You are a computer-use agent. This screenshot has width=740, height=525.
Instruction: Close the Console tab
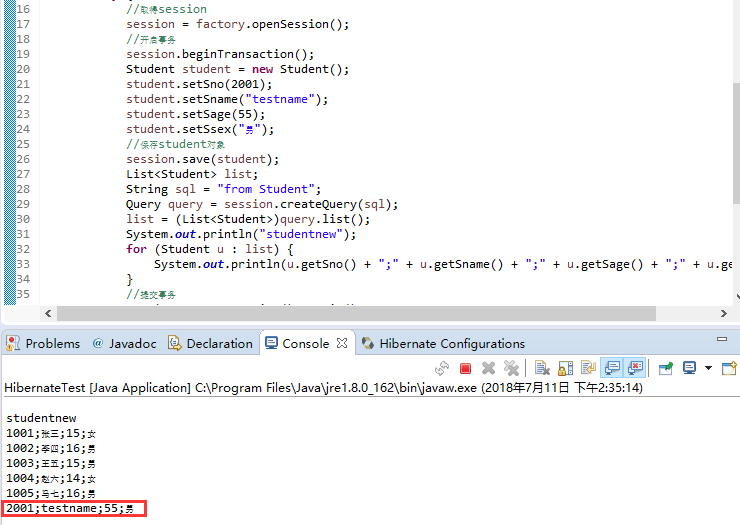(343, 343)
